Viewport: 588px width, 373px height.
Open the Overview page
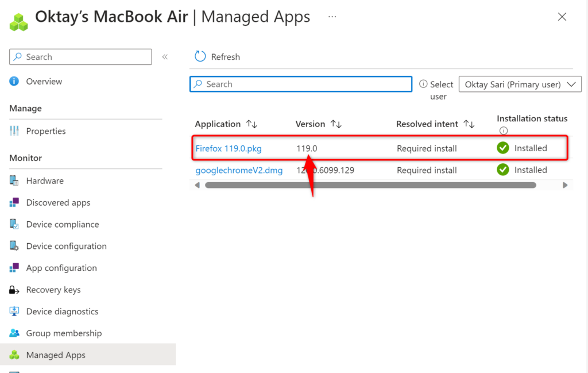(44, 82)
